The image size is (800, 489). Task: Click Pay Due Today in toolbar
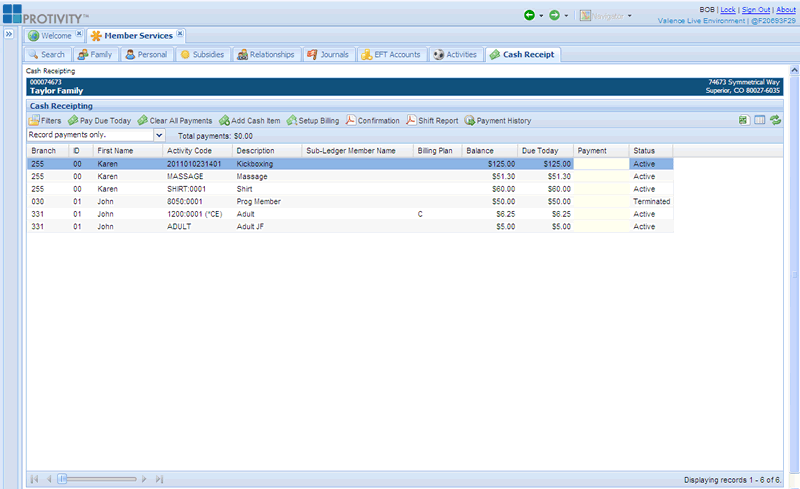99,121
